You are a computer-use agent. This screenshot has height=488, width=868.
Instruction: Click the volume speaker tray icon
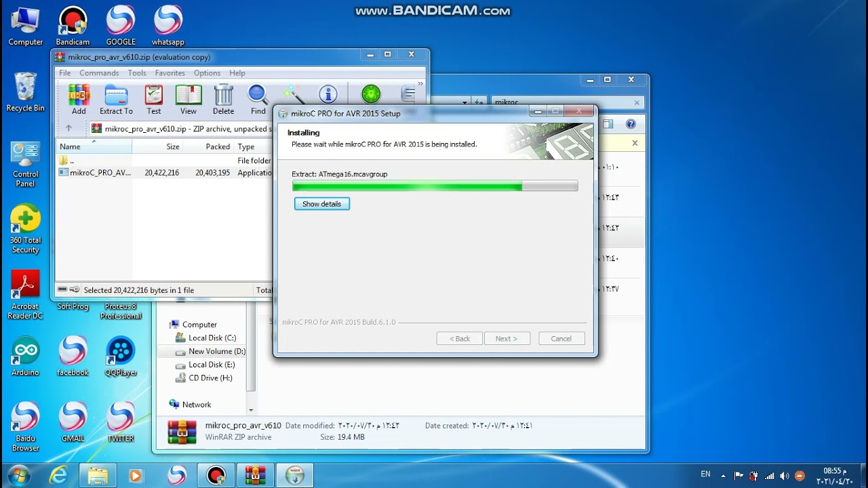tap(785, 476)
